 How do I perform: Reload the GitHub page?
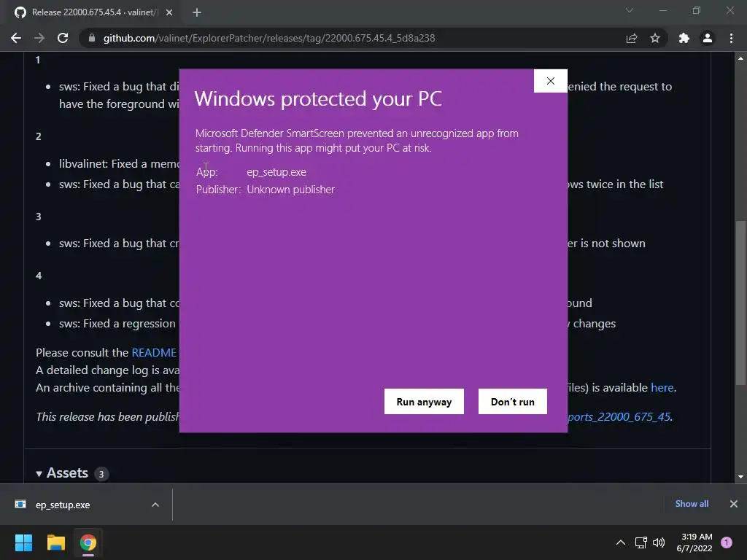tap(63, 38)
